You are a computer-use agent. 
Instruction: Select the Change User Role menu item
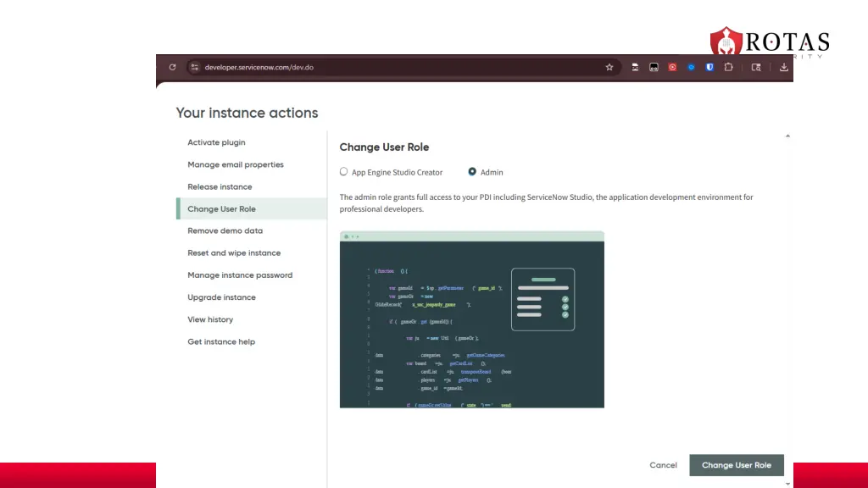252,208
